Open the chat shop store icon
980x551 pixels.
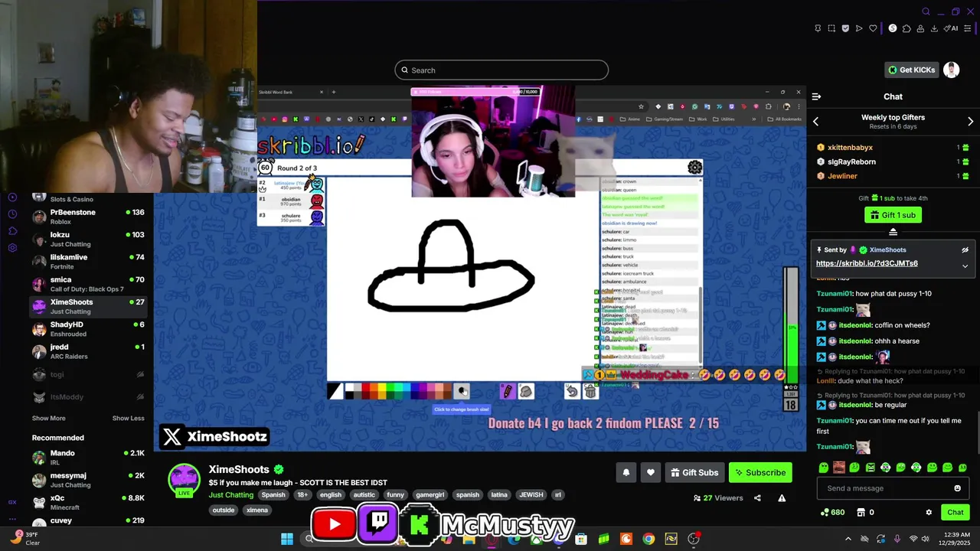861,512
